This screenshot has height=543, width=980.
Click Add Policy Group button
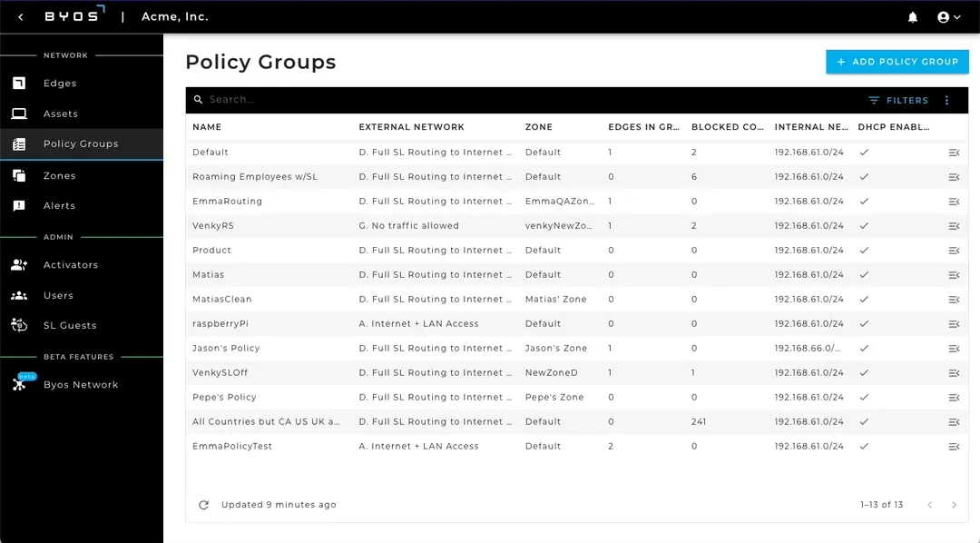[x=897, y=62]
